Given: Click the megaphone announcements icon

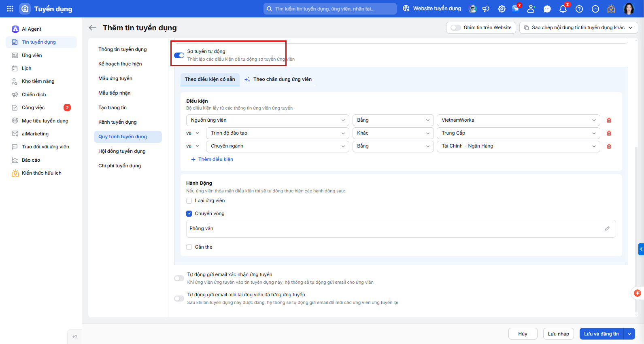Looking at the screenshot, I should [486, 9].
